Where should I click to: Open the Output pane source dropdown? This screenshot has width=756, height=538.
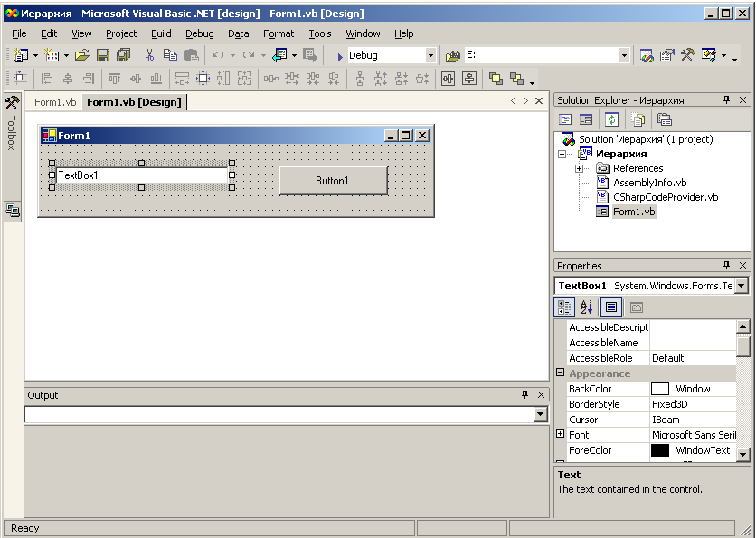[x=541, y=414]
